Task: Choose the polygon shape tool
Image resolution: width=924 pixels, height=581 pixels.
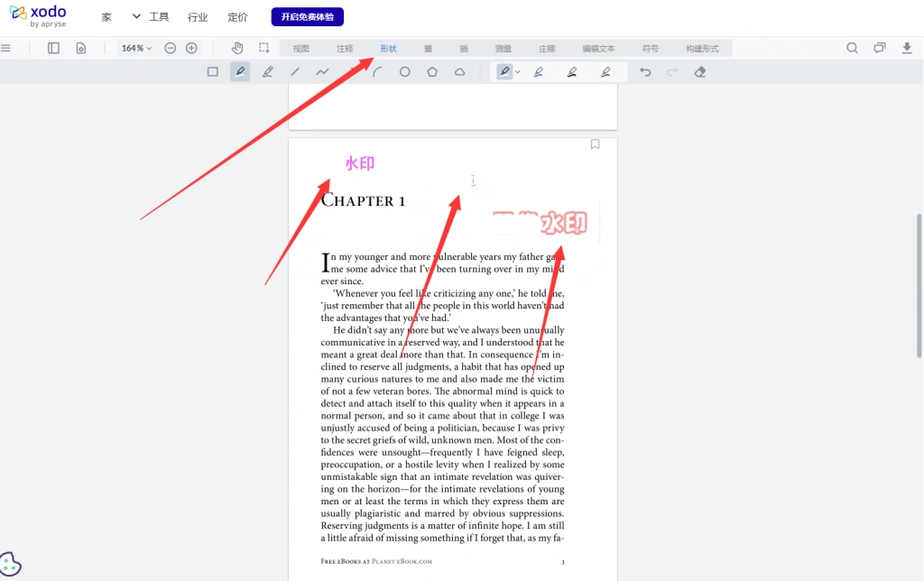Action: point(432,72)
